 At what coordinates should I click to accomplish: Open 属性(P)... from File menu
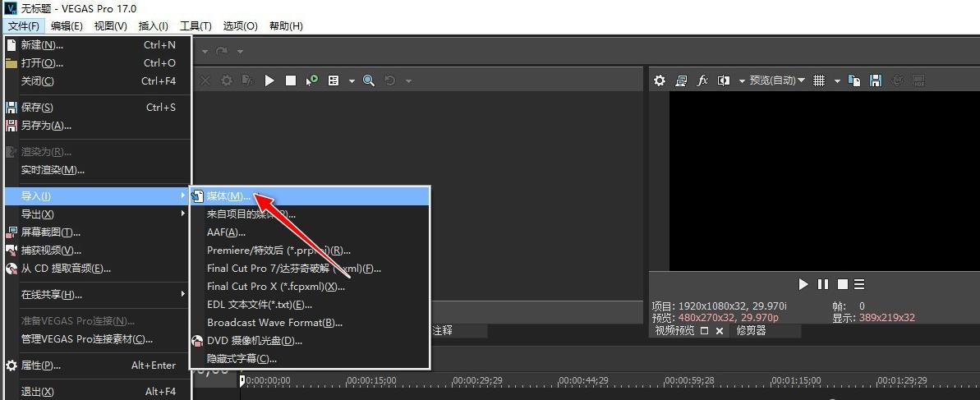(x=97, y=366)
